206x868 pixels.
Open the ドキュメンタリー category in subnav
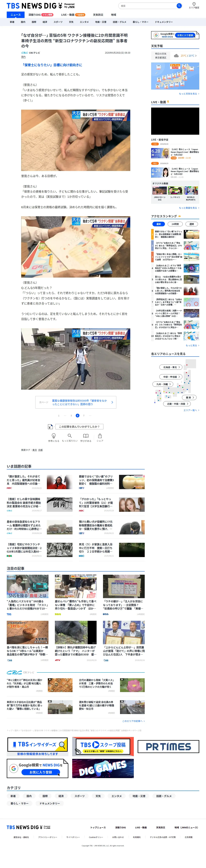pyautogui.click(x=164, y=22)
